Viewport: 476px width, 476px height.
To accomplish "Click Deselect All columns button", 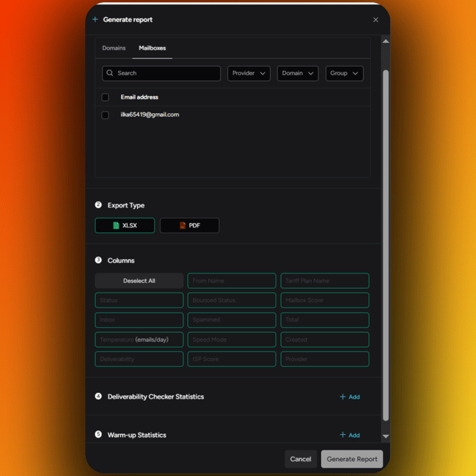I will coord(139,281).
